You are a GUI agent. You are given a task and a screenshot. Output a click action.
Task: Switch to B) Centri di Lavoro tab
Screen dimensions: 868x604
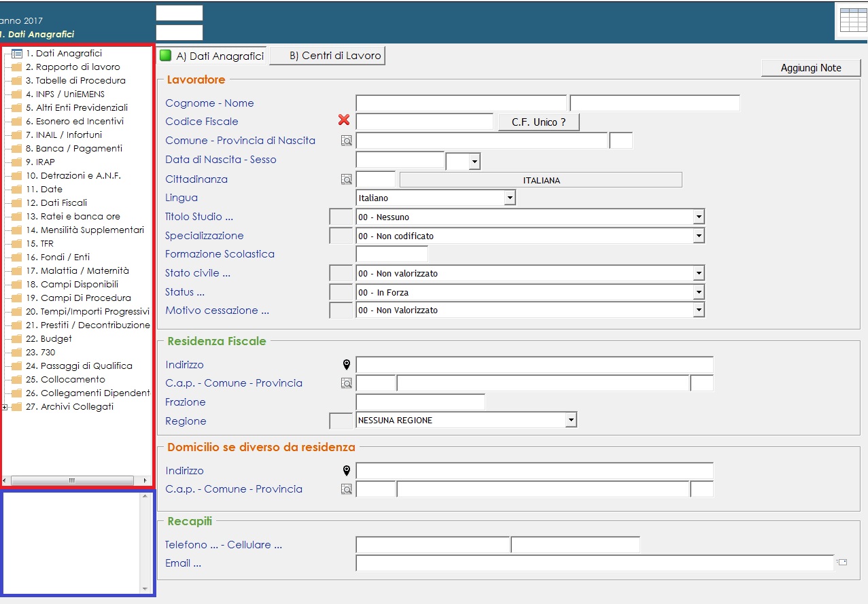(327, 56)
